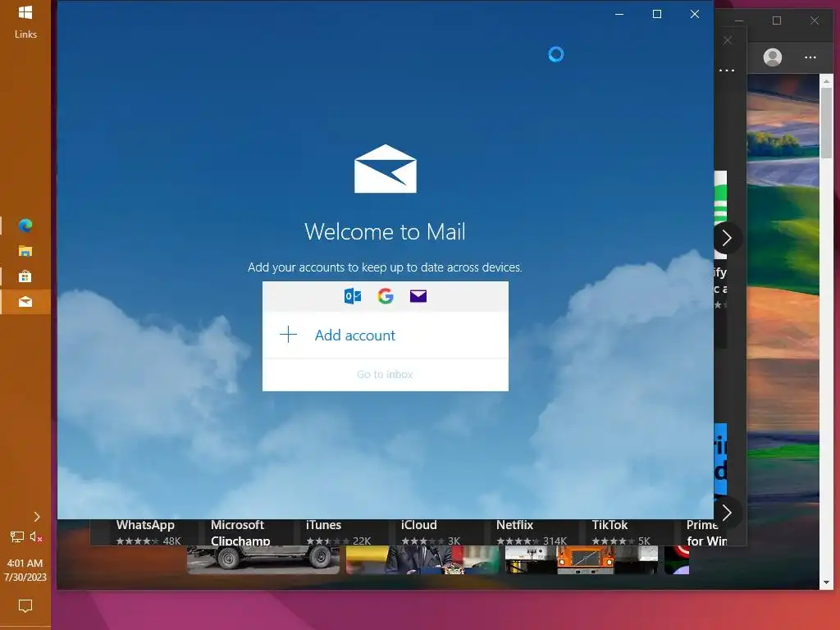Maximize the background browser window
Viewport: 840px width, 630px height.
(x=777, y=21)
